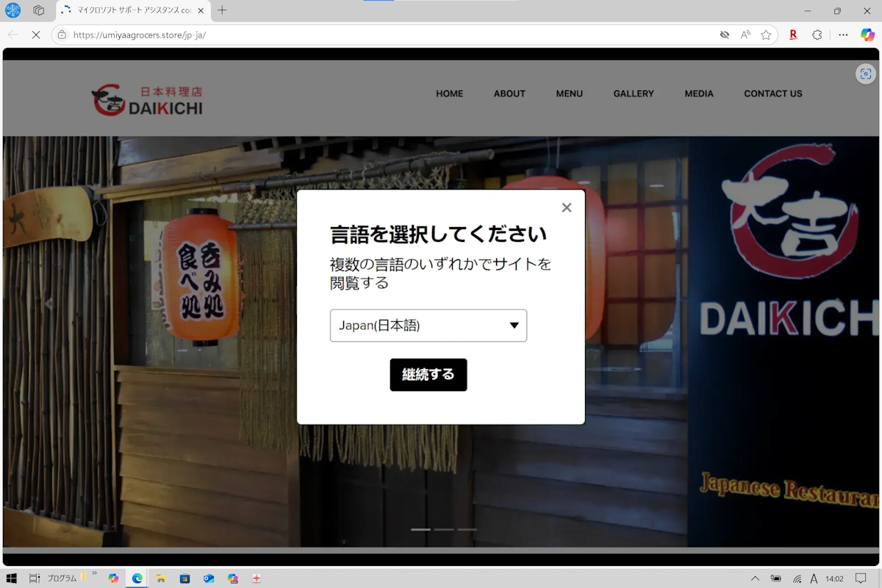Open the プログラム taskbar toolbar
The width and height of the screenshot is (882, 588).
62,578
